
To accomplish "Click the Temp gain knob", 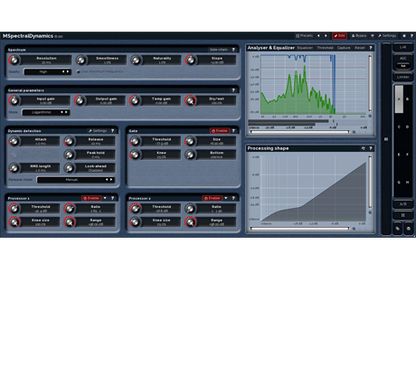I will click(135, 101).
